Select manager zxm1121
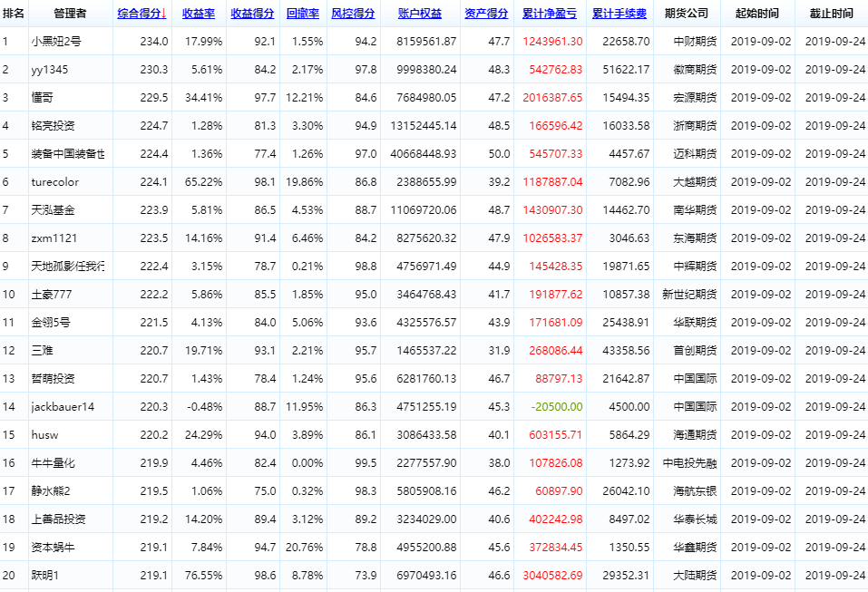This screenshot has width=868, height=592. pyautogui.click(x=54, y=238)
